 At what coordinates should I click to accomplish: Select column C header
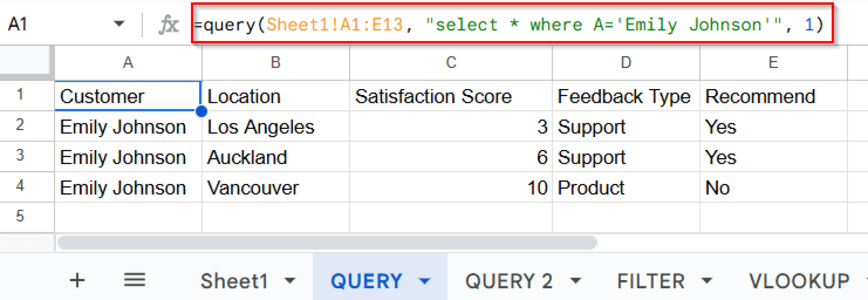[x=451, y=63]
